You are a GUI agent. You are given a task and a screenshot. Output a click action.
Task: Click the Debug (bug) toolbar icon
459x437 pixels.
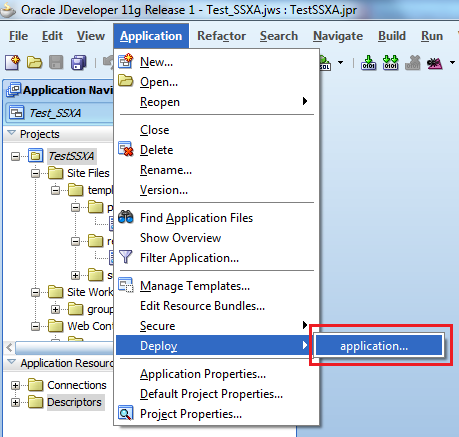(x=435, y=63)
